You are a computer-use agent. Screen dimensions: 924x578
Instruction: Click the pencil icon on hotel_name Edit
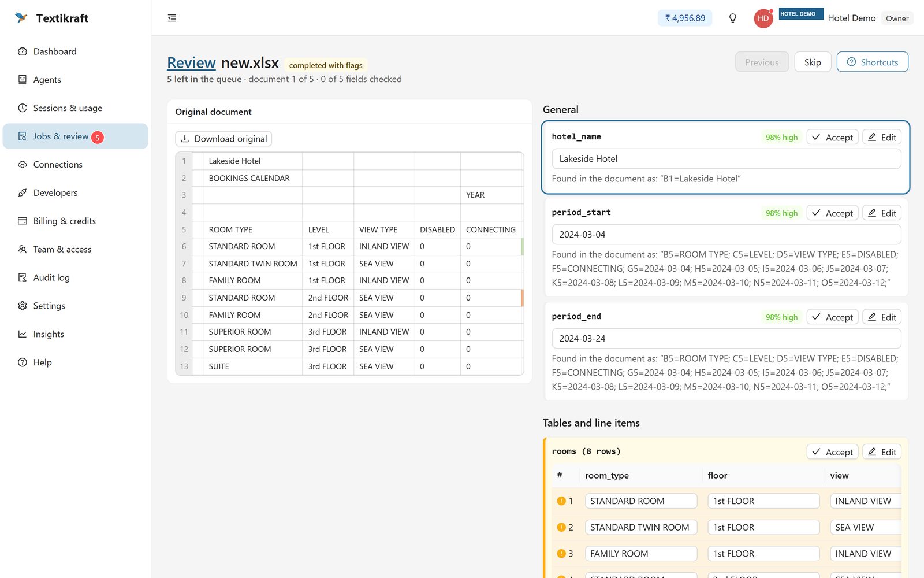(872, 137)
